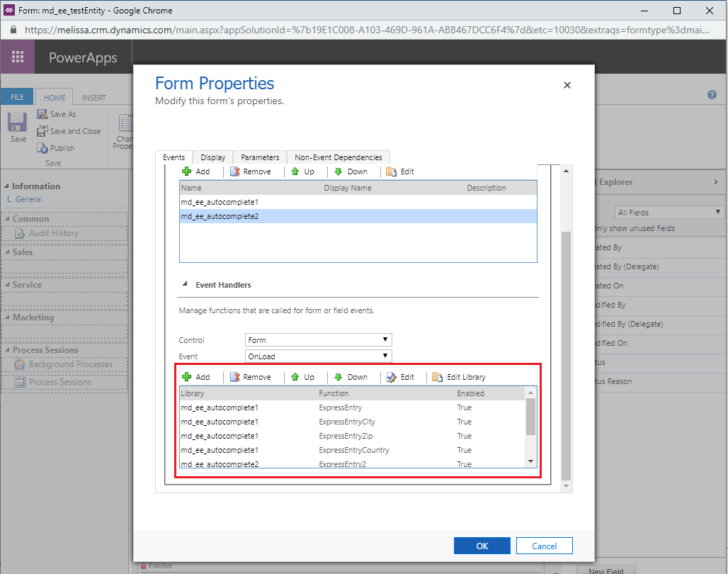Click the Add icon in Event Handlers toolbar
This screenshot has width=728, height=574.
[188, 377]
